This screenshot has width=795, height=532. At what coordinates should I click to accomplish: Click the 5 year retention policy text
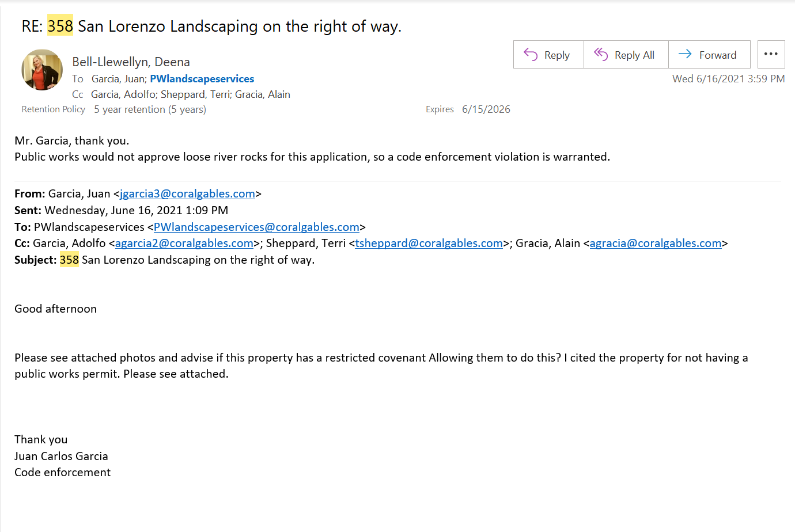[x=150, y=109]
